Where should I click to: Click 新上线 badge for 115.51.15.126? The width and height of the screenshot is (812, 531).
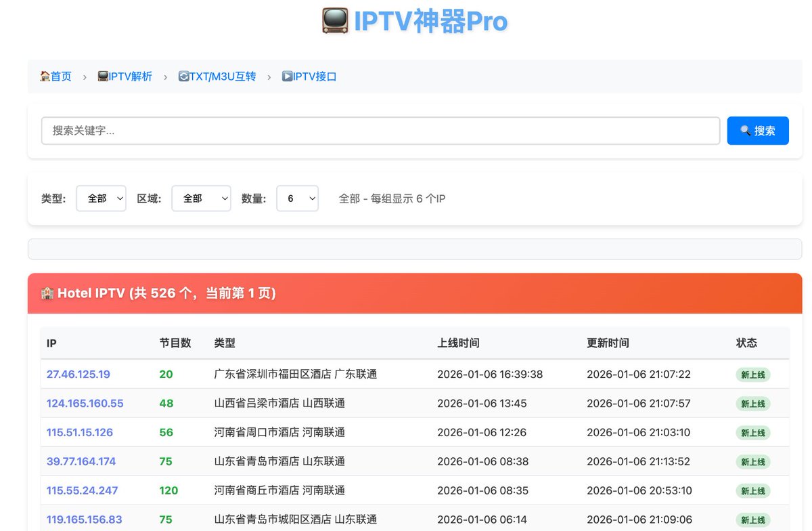(x=753, y=433)
